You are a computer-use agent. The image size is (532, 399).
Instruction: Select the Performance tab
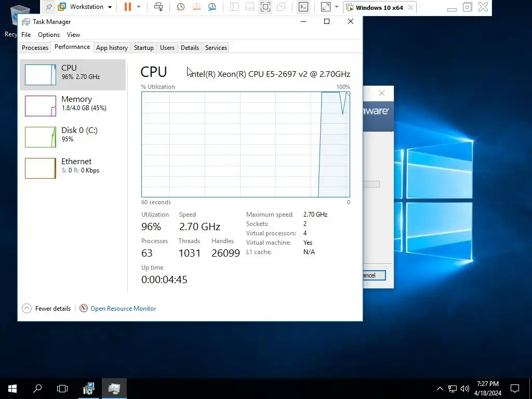(72, 47)
